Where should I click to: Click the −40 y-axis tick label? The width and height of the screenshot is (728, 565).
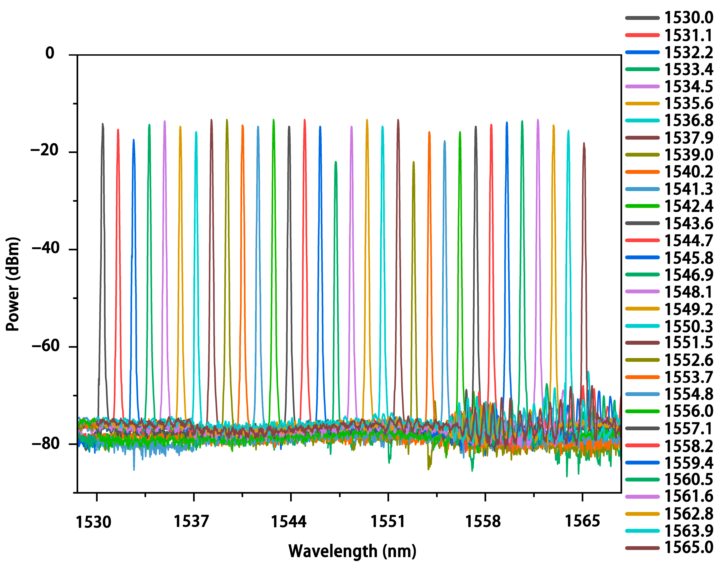pos(46,248)
